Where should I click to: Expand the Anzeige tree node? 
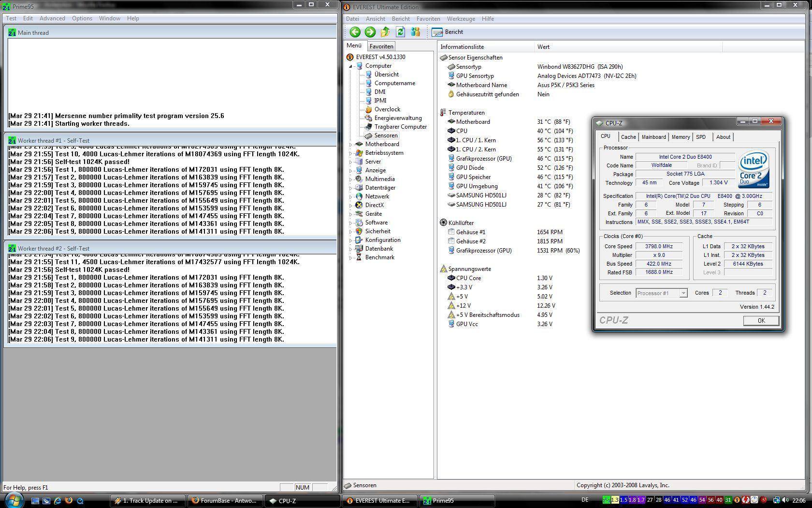pos(350,170)
